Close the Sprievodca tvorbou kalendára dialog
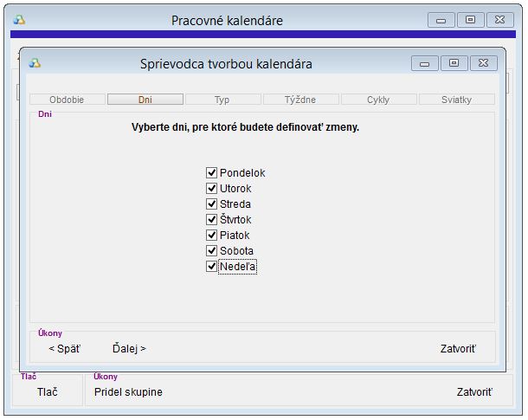The height and width of the screenshot is (420, 528). pyautogui.click(x=484, y=63)
